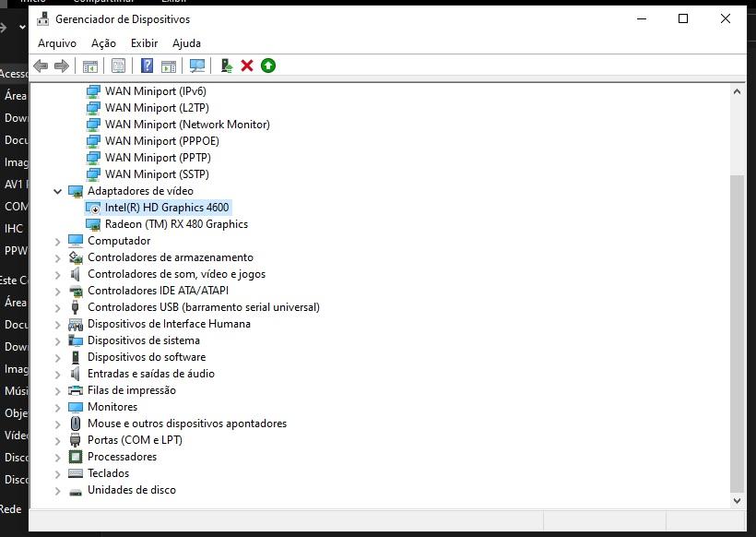The height and width of the screenshot is (537, 756).
Task: Expand Entradas e saídas de áudio
Action: tap(57, 374)
